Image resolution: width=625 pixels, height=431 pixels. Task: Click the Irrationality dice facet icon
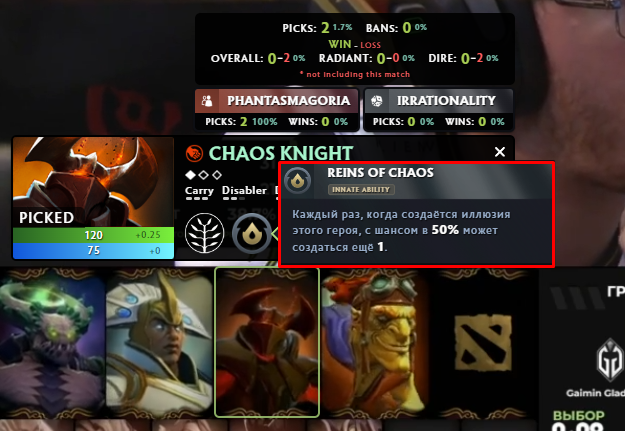click(x=376, y=101)
